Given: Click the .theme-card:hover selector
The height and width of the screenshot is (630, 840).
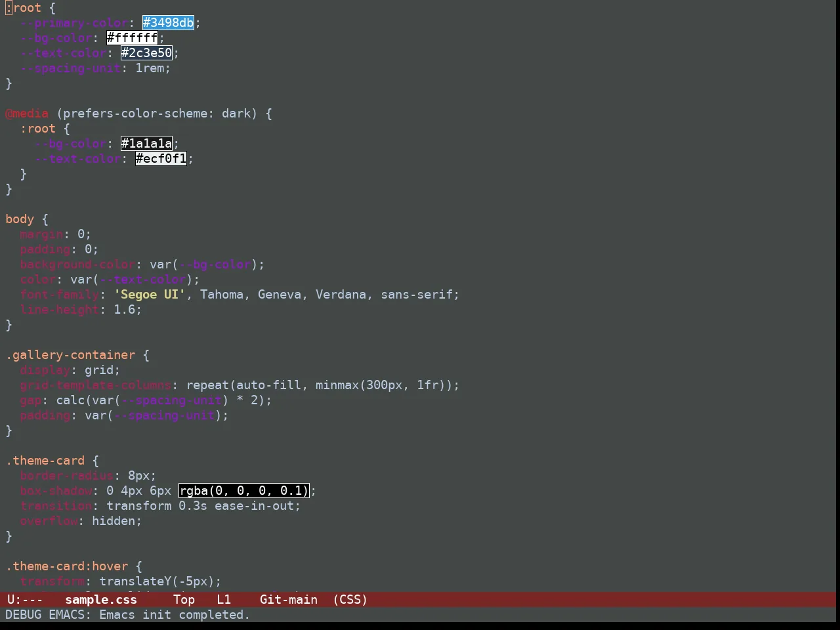Looking at the screenshot, I should click(x=66, y=566).
